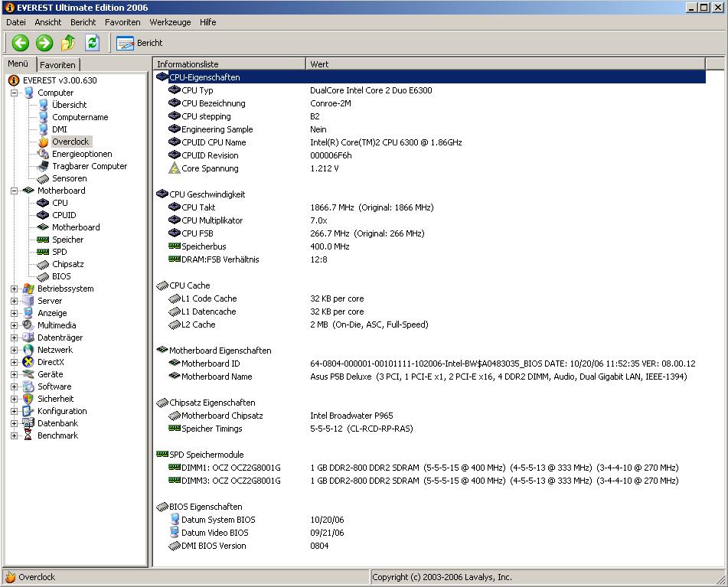Open the Bericht report button
The height and width of the screenshot is (587, 728).
click(139, 43)
